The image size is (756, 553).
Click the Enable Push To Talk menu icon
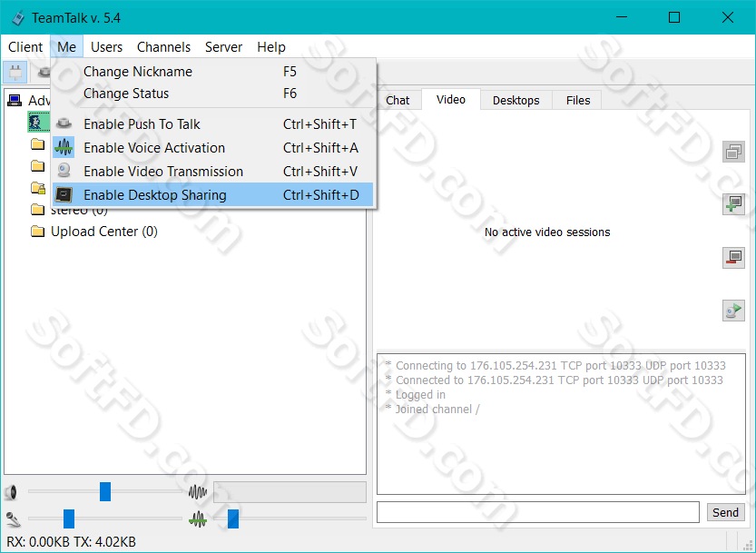coord(64,124)
